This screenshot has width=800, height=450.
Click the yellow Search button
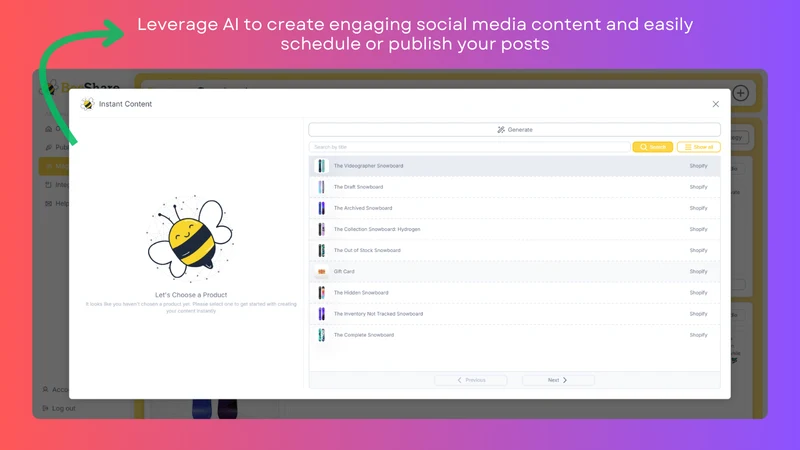(653, 147)
